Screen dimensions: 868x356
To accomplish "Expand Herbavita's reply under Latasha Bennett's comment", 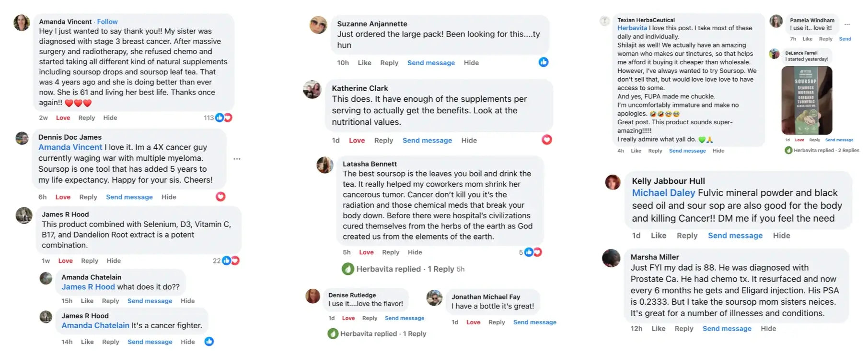I will [403, 269].
